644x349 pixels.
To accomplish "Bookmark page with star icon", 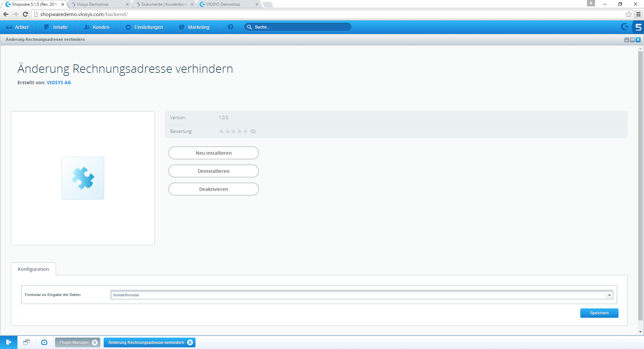I will (x=629, y=14).
